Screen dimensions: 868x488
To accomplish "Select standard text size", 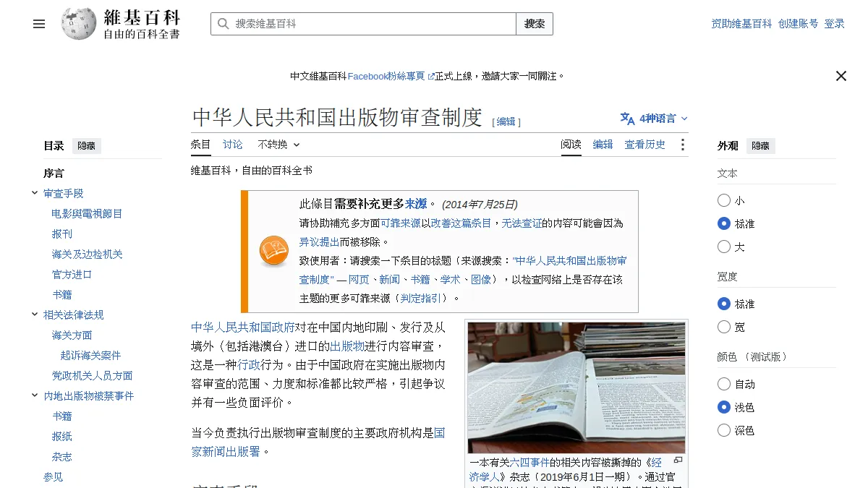I will [x=724, y=223].
